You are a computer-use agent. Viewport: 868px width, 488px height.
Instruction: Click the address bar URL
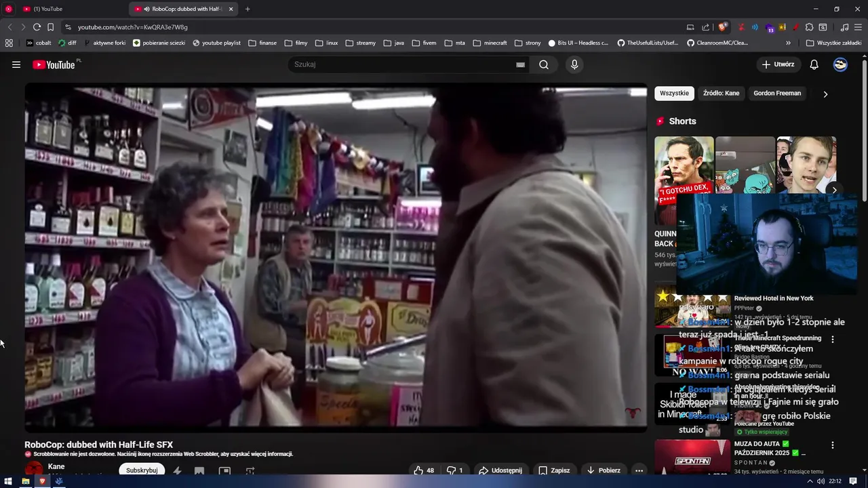[x=133, y=27]
